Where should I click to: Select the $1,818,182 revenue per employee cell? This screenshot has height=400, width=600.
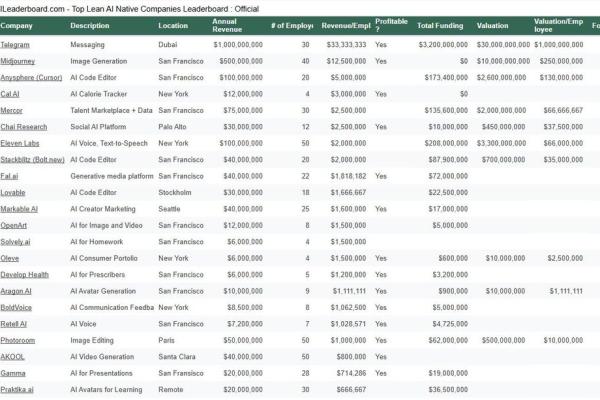click(x=349, y=176)
